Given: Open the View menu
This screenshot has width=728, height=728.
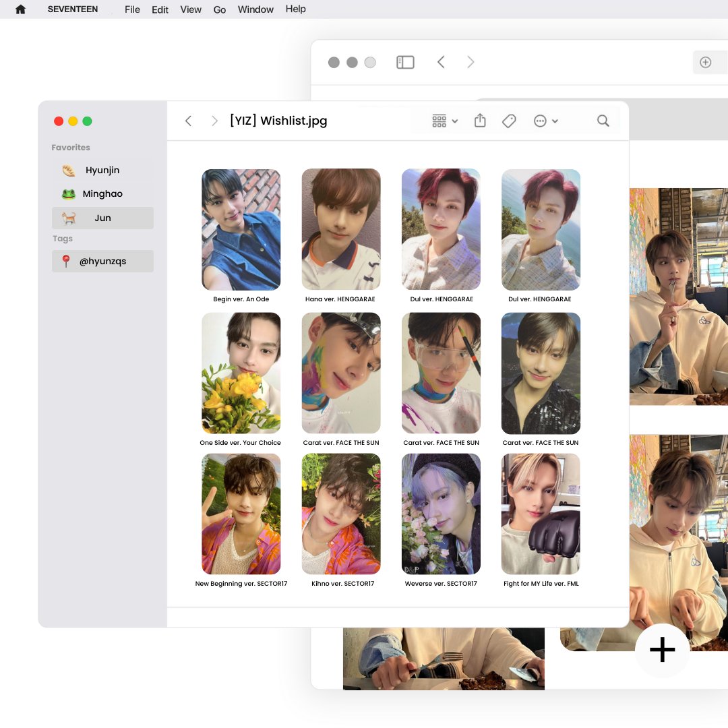Looking at the screenshot, I should click(x=191, y=9).
